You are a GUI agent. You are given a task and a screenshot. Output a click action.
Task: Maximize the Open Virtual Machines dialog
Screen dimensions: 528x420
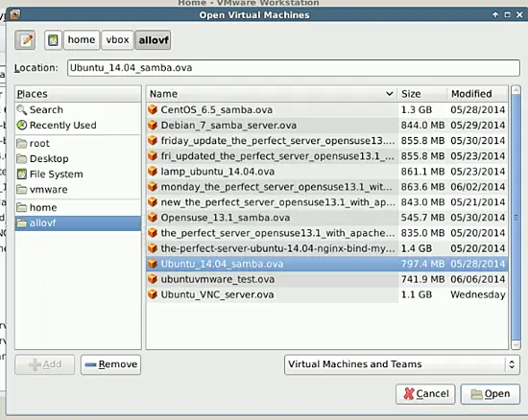(x=508, y=14)
